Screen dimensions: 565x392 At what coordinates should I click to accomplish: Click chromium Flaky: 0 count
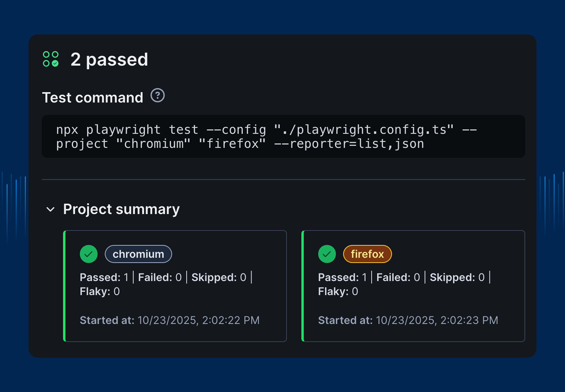tap(100, 292)
